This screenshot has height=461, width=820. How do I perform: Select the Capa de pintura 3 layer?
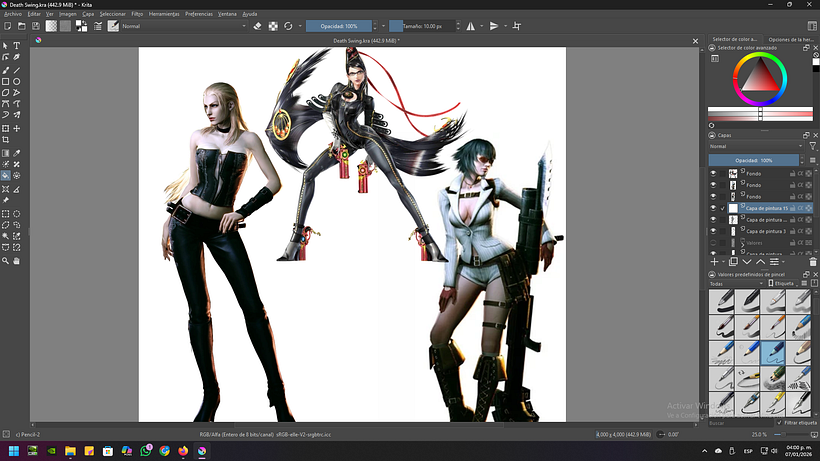click(766, 231)
